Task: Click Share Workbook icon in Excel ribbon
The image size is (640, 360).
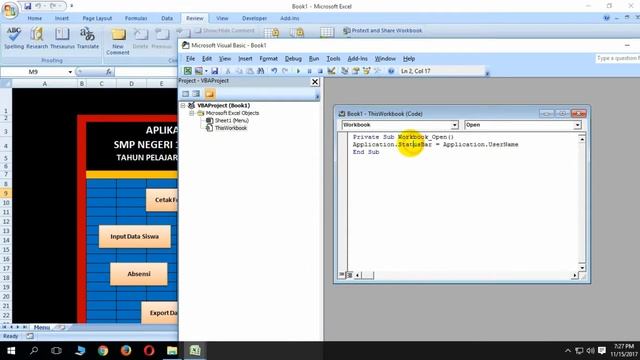Action: (x=327, y=33)
